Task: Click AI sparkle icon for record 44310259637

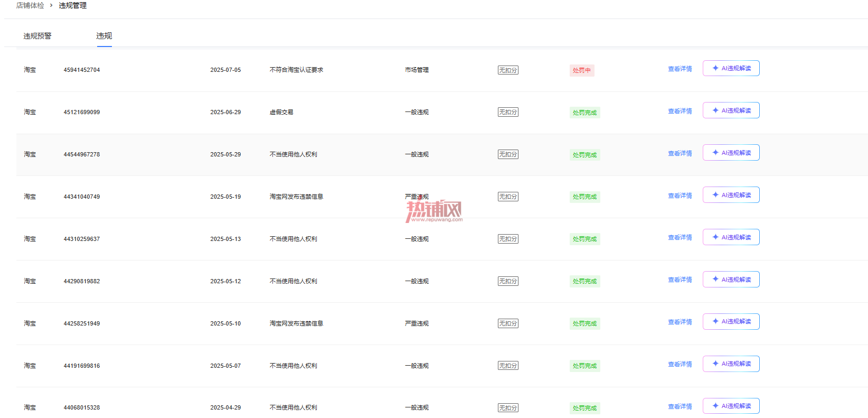Action: (x=715, y=237)
